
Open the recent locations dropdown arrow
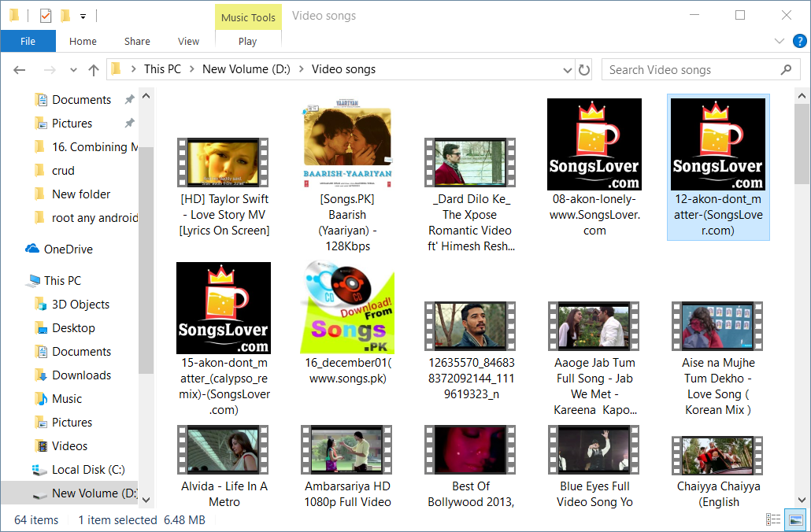point(73,70)
